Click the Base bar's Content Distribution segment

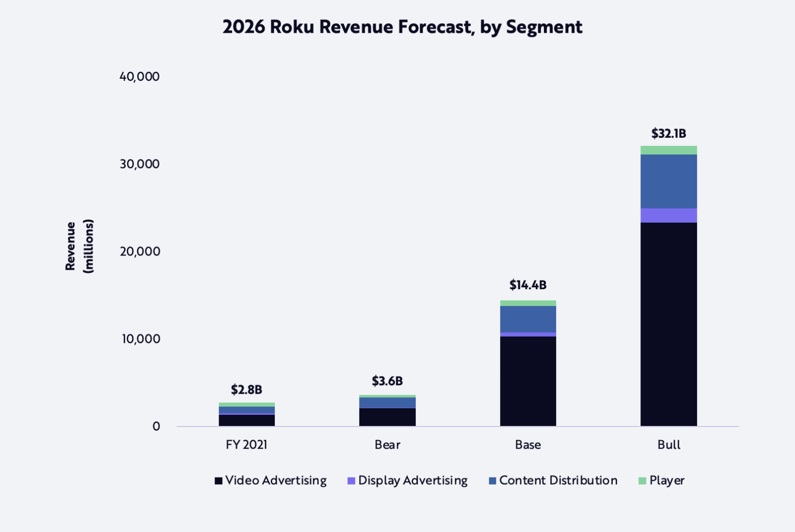point(528,320)
